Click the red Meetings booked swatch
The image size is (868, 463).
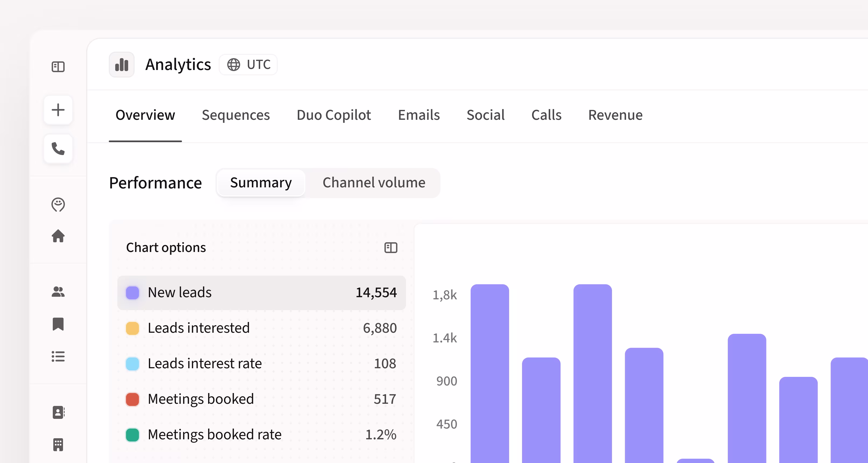click(132, 399)
